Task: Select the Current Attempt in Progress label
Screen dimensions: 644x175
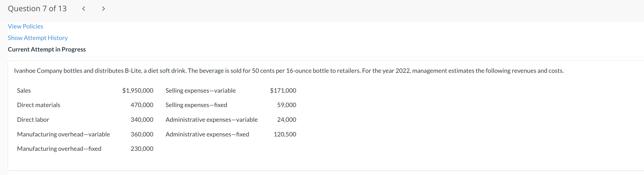Action: coord(47,49)
